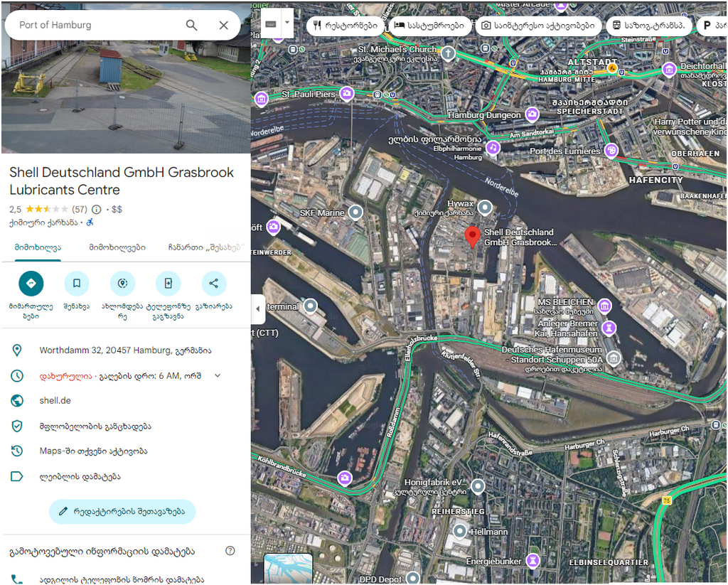The image size is (728, 585).
Task: Click the Deutsches Hafenmuseum marker
Action: [614, 358]
